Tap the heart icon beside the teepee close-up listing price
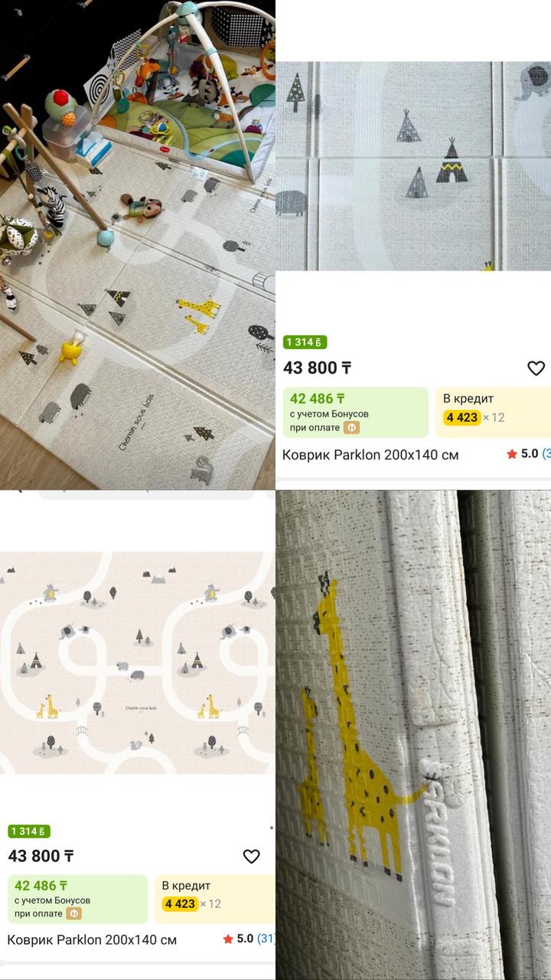 click(x=536, y=368)
